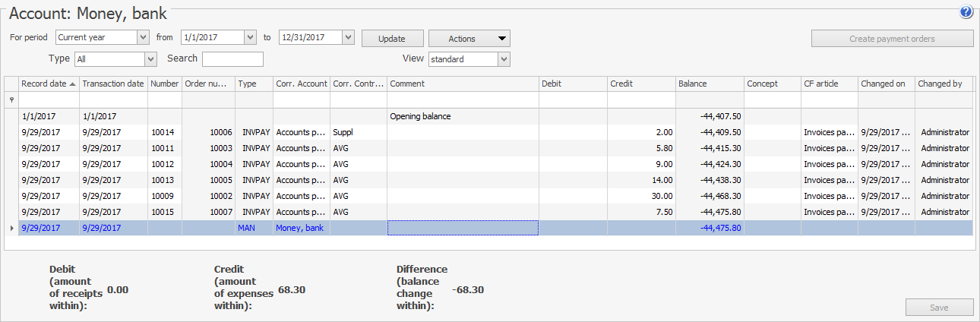Click the Credit column header
Image resolution: width=980 pixels, height=322 pixels.
[640, 84]
